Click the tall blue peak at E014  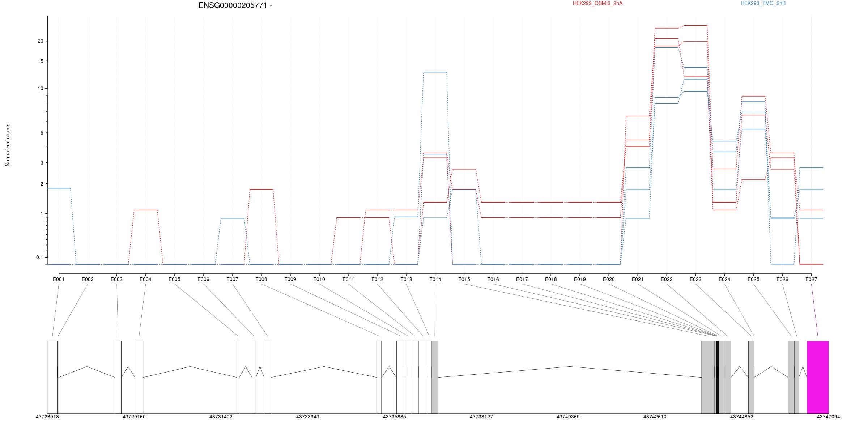[435, 72]
